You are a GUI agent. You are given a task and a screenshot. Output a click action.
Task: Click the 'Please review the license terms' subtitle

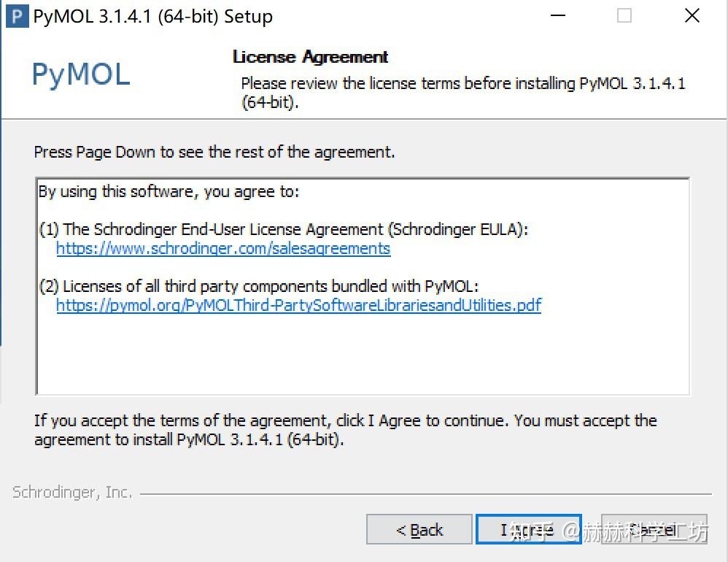(x=462, y=84)
